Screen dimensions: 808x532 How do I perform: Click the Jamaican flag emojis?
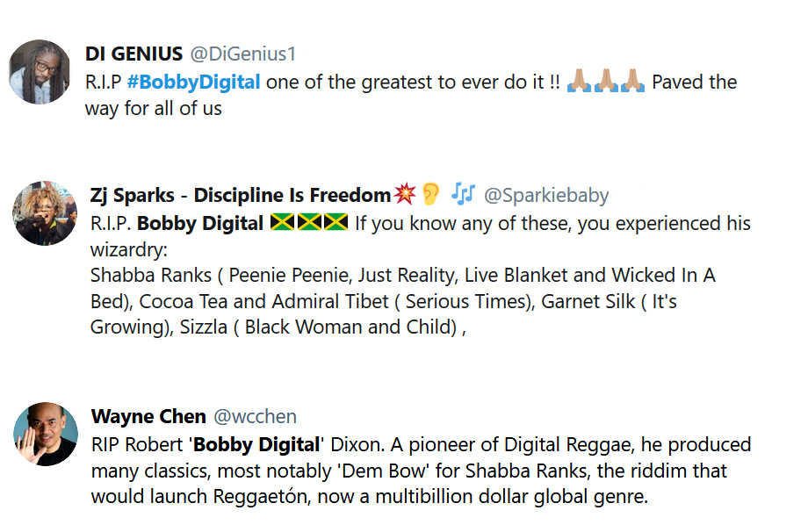[x=309, y=223]
